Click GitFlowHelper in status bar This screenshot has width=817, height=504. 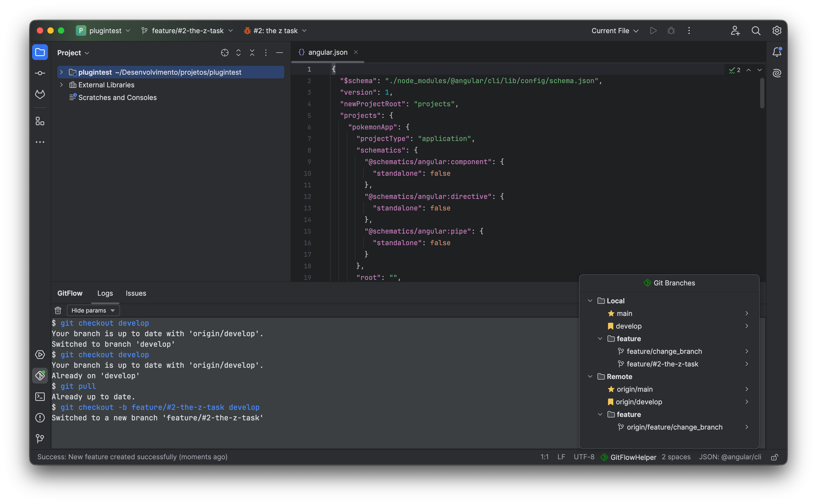(629, 457)
